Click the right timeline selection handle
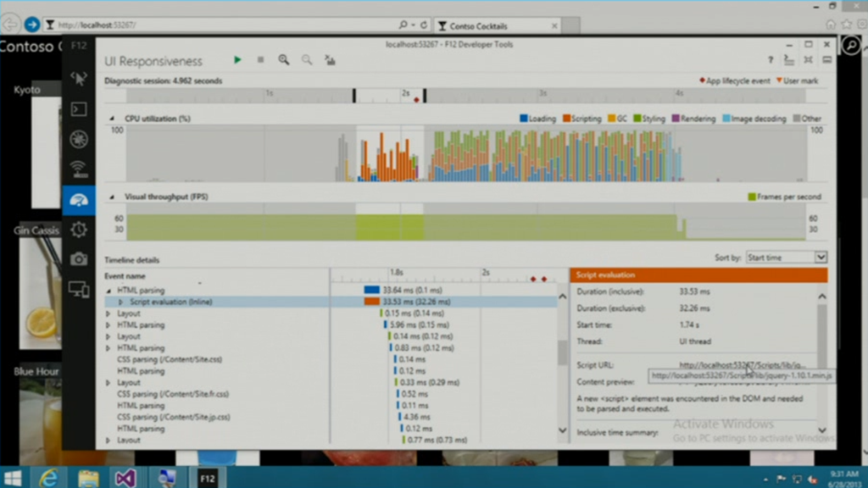868x488 pixels. pos(425,95)
